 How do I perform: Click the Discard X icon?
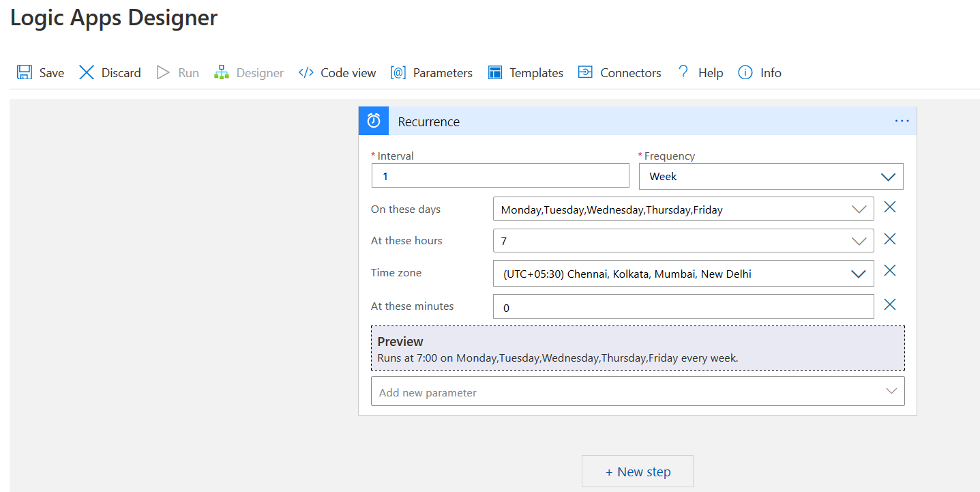(x=87, y=72)
